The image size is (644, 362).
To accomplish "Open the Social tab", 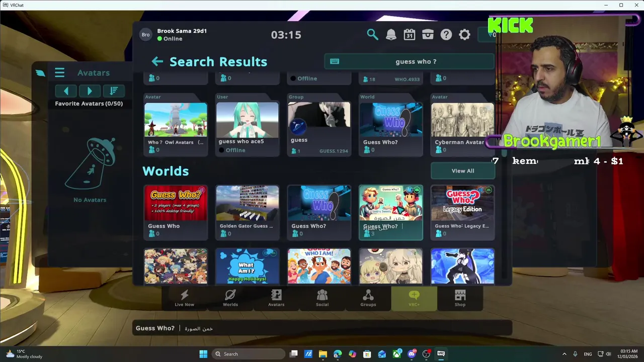I will [322, 298].
